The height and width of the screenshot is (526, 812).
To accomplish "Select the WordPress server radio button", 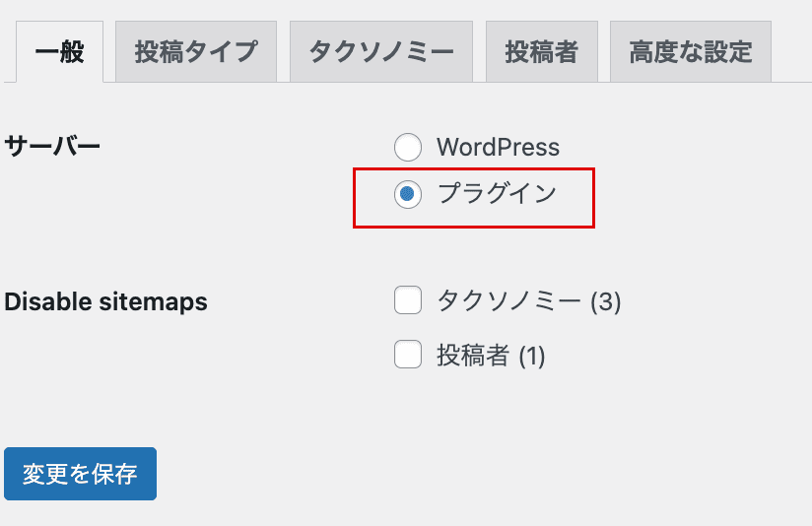I will pos(408,147).
